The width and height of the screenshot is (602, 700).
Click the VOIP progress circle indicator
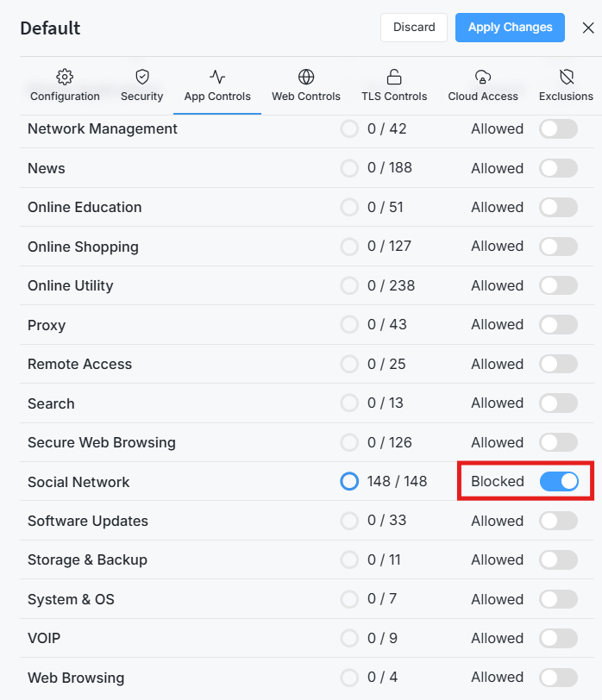(349, 638)
